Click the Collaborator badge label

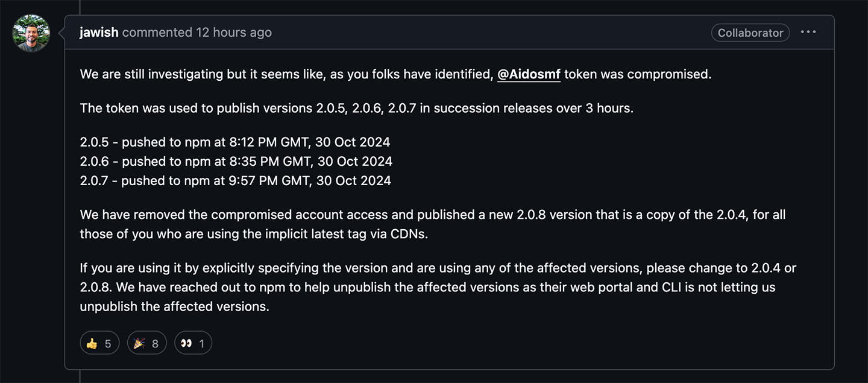point(750,33)
